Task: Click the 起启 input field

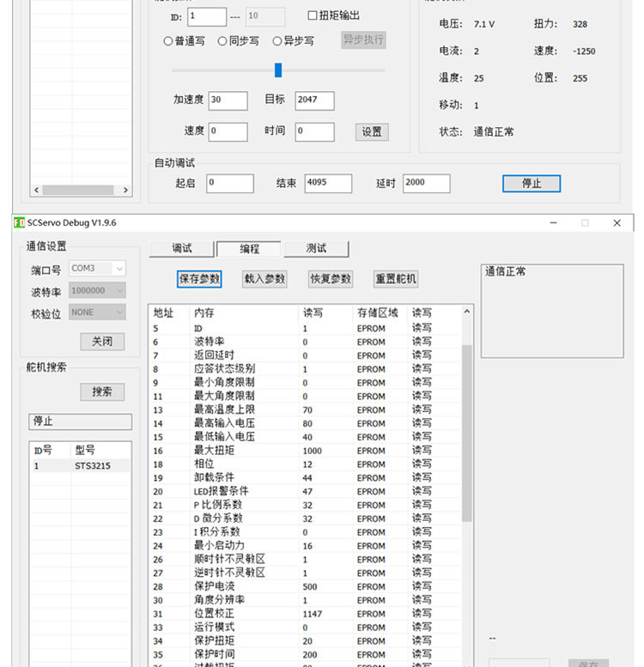Action: click(x=230, y=184)
